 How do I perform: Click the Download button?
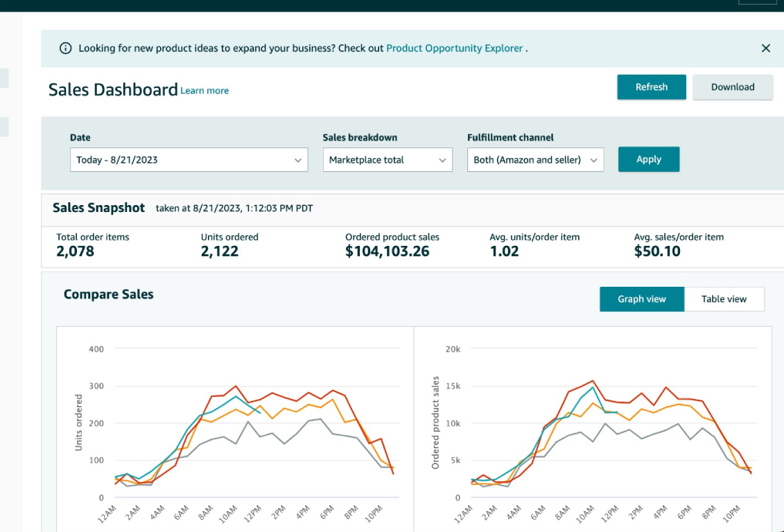click(733, 87)
